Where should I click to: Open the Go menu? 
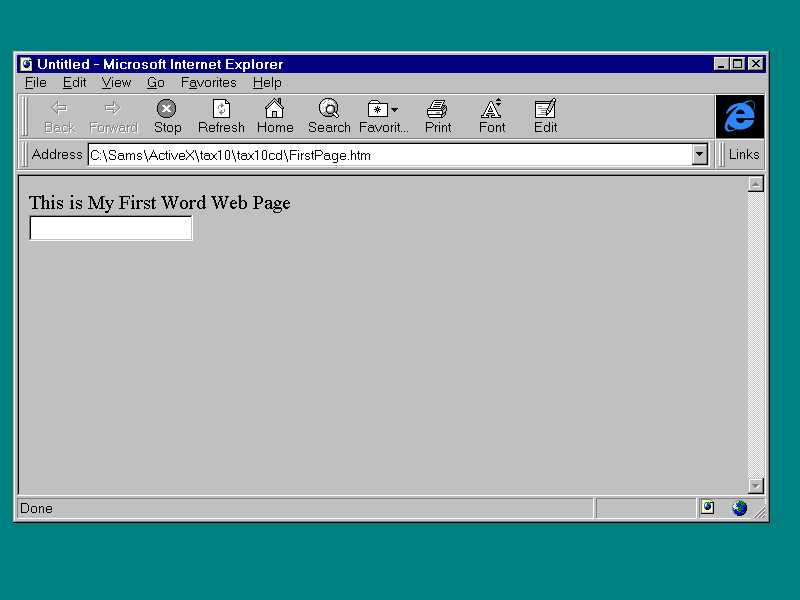click(x=156, y=83)
